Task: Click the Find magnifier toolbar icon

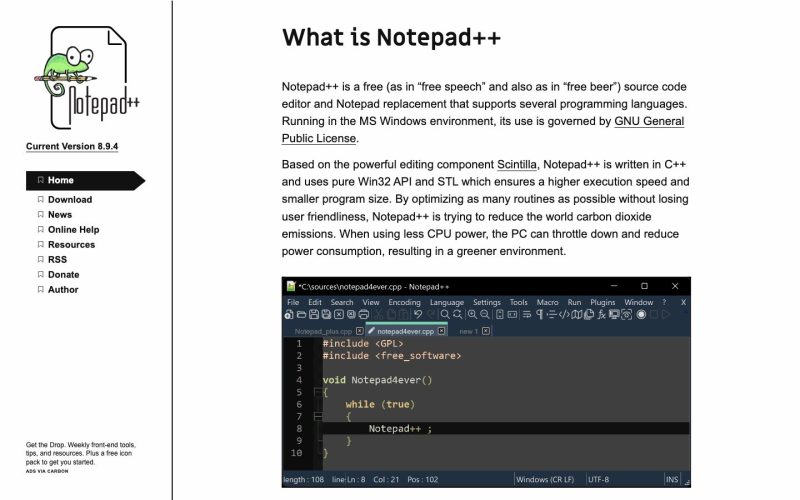Action: 445,314
